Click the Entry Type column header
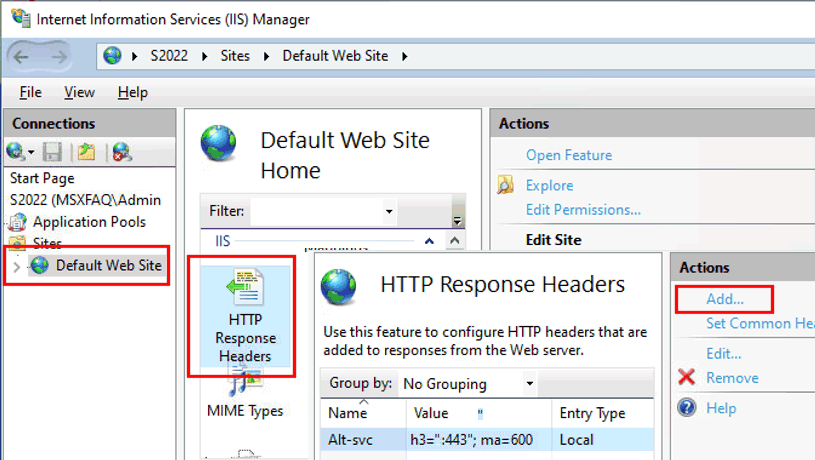The height and width of the screenshot is (460, 815). pos(602,413)
